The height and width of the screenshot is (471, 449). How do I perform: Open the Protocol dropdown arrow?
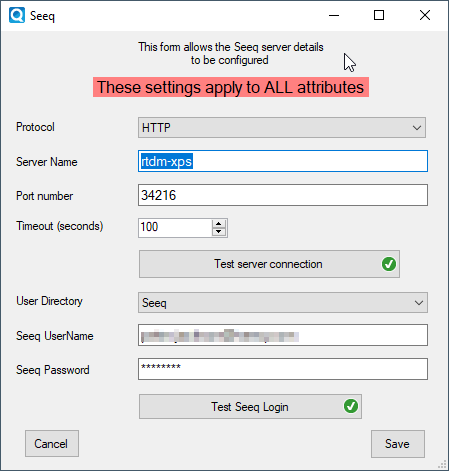(417, 128)
